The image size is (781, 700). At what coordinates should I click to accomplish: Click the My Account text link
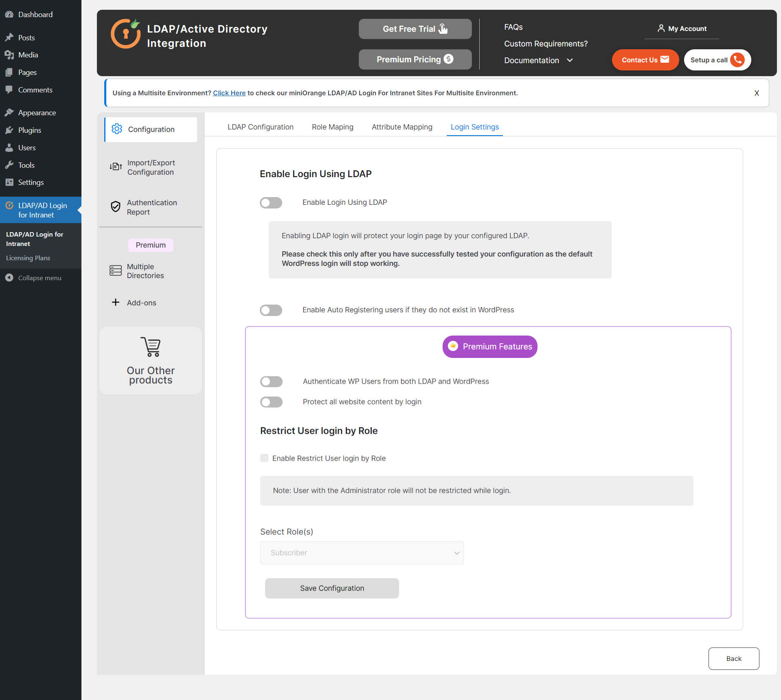(687, 29)
